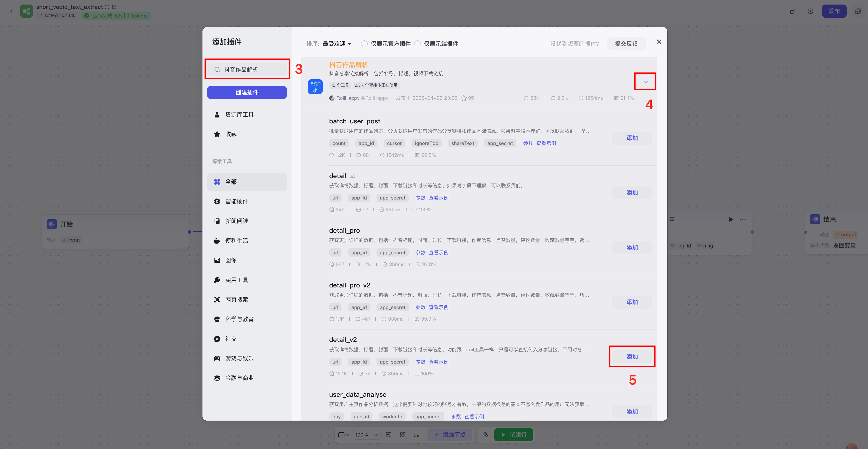868x449 pixels.
Task: Select the 实用工具 category
Action: pos(247,280)
